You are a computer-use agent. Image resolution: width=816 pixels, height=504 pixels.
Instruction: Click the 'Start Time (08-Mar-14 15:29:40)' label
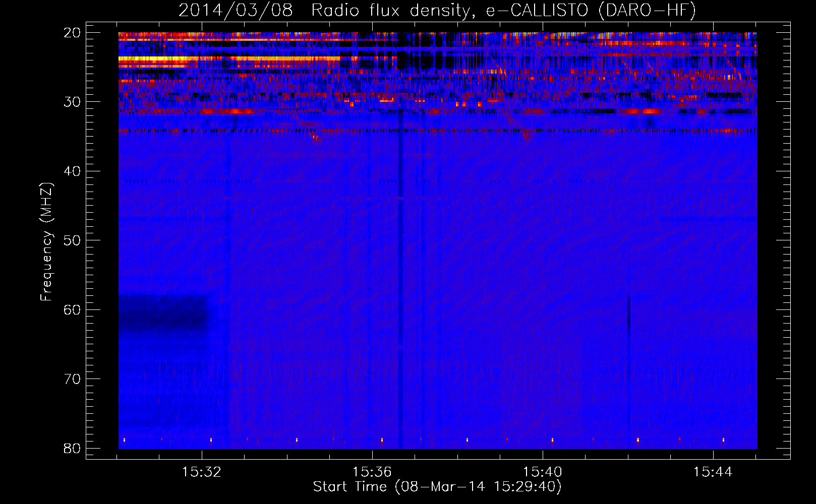pyautogui.click(x=437, y=487)
